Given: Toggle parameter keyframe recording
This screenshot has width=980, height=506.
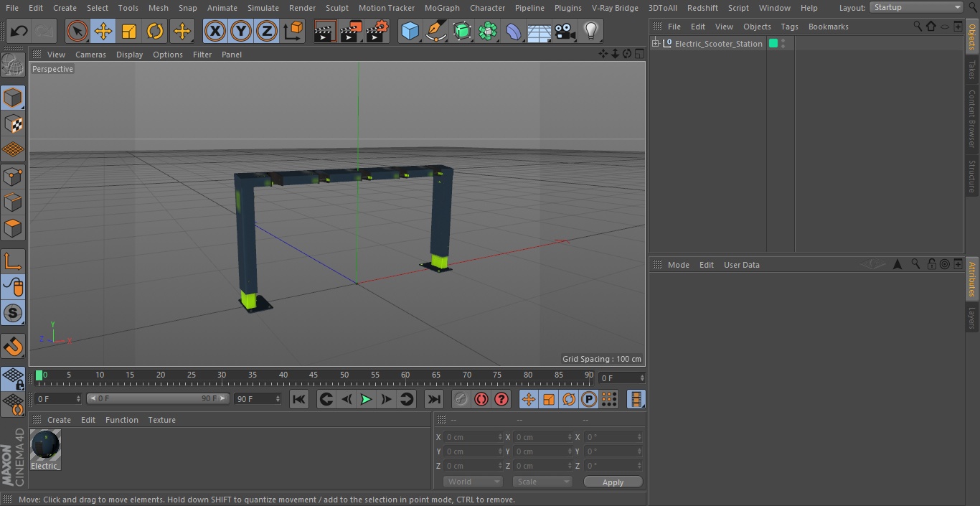Looking at the screenshot, I should tap(589, 399).
